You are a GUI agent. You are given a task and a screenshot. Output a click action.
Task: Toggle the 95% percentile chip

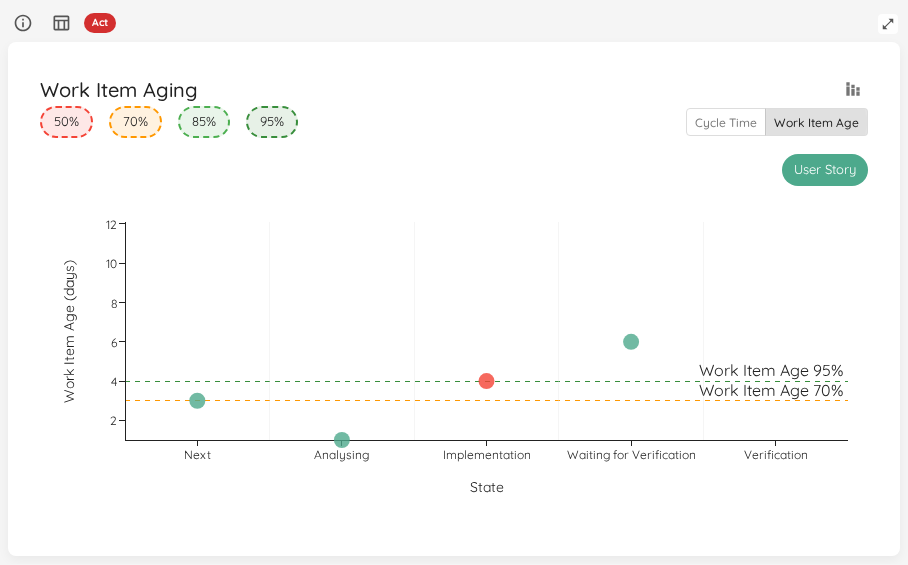pyautogui.click(x=272, y=122)
